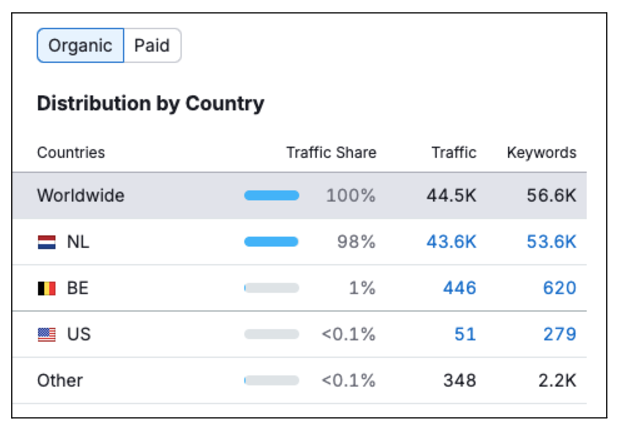Switch to the Organic tab

coord(80,46)
